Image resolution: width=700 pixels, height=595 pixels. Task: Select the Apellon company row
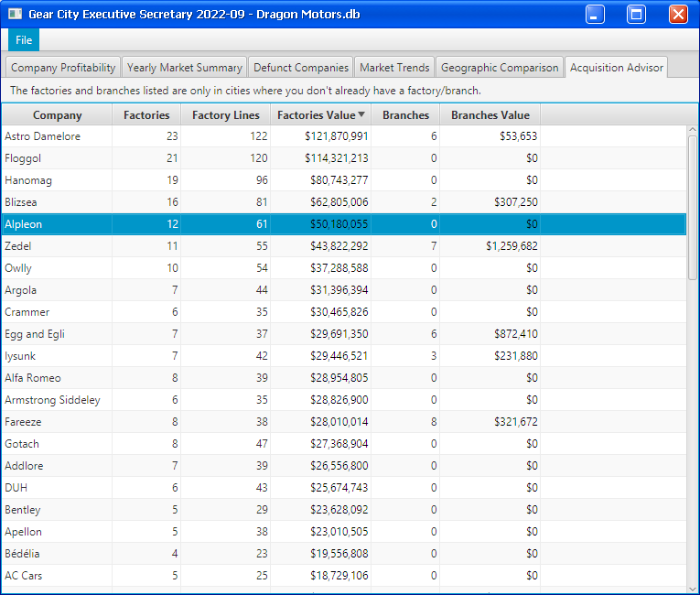click(344, 532)
